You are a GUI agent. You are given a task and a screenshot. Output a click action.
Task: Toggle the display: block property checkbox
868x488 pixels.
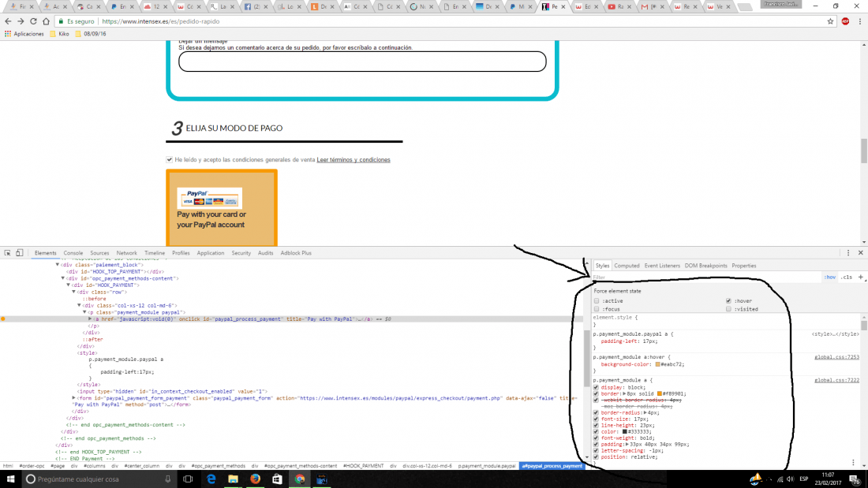point(597,387)
